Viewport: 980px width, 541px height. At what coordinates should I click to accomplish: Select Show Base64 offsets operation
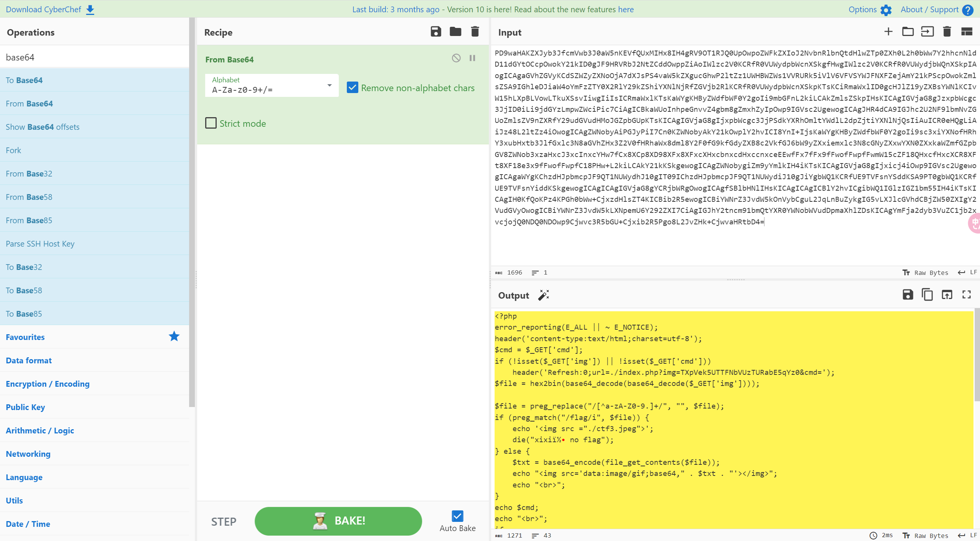[x=42, y=127]
